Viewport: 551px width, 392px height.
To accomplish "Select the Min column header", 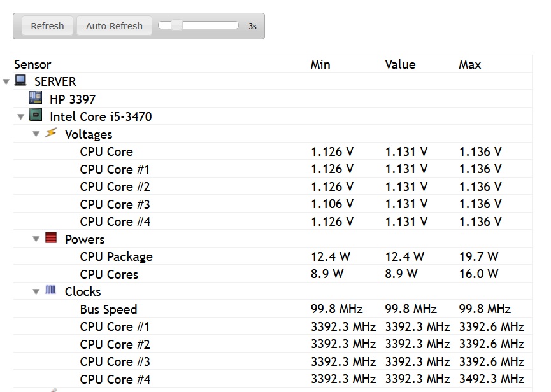I will click(x=320, y=64).
